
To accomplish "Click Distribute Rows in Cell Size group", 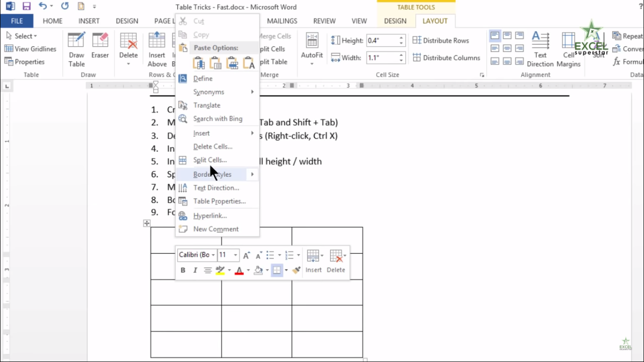I will tap(441, 41).
